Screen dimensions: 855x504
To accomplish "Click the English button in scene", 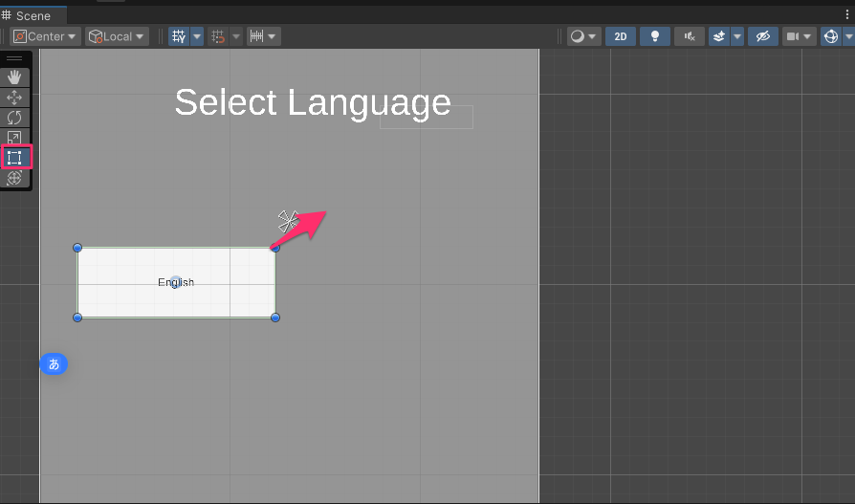I will pyautogui.click(x=176, y=282).
